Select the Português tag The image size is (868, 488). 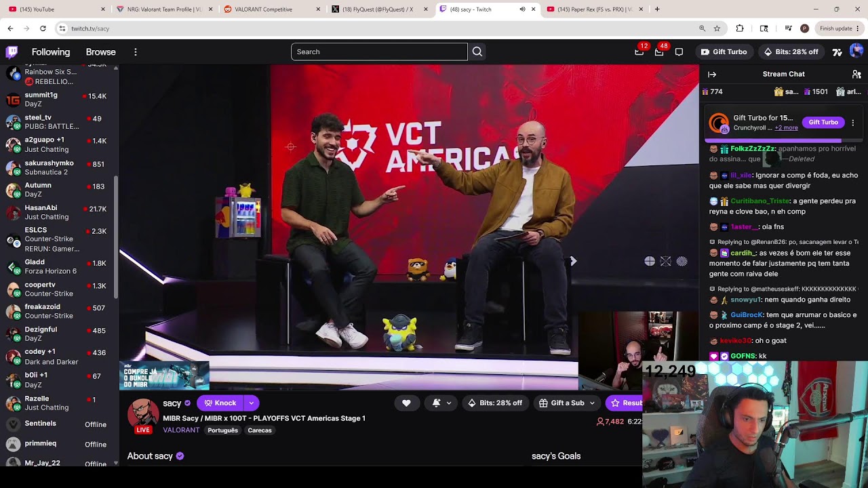coord(222,430)
